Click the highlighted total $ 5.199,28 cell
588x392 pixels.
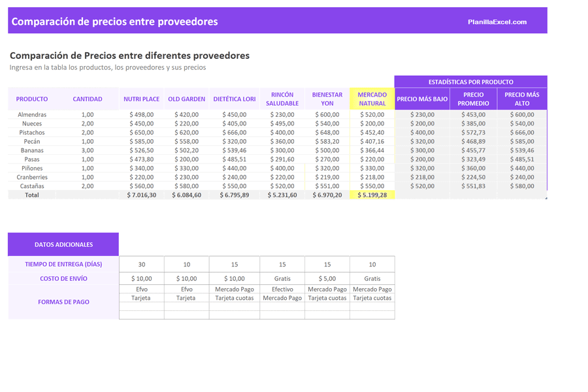click(x=372, y=194)
